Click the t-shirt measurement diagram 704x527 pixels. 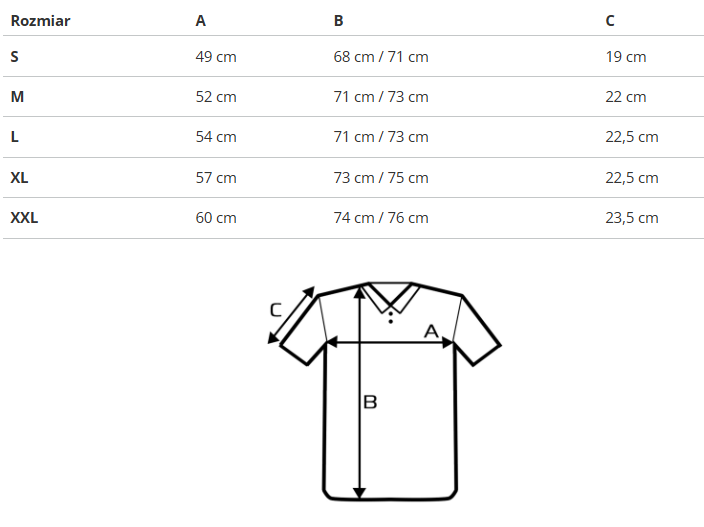(385, 390)
